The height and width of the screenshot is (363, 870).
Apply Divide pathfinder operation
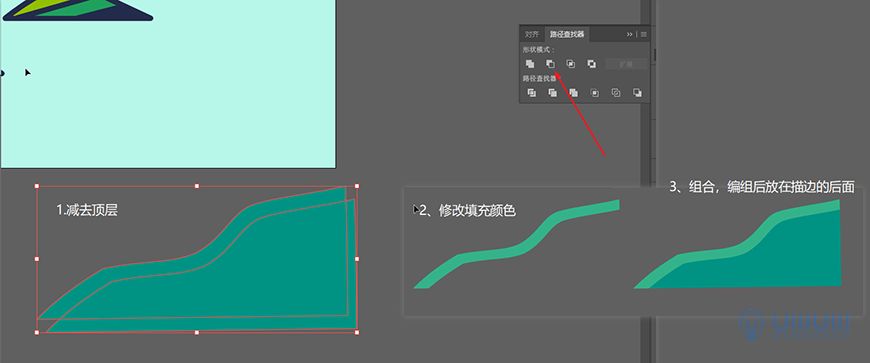531,93
